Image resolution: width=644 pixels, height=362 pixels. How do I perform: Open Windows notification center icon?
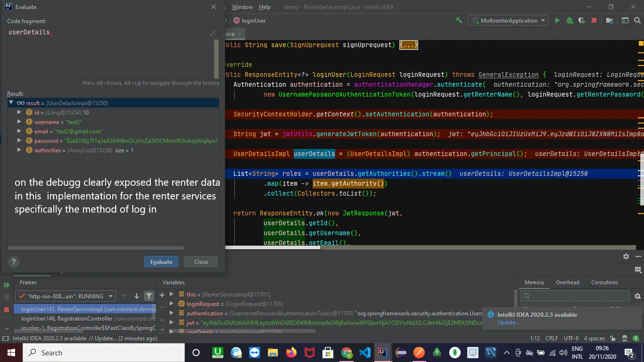click(629, 353)
